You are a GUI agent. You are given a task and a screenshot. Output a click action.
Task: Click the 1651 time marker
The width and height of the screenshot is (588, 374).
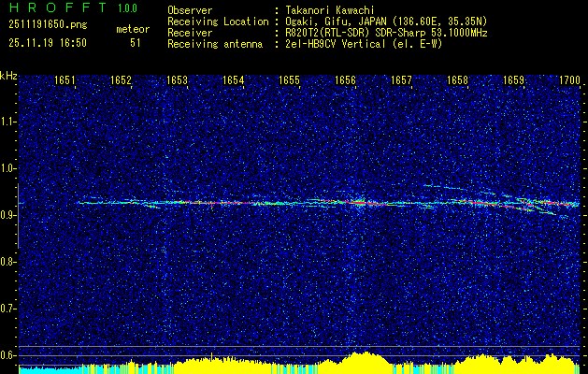[x=65, y=81]
